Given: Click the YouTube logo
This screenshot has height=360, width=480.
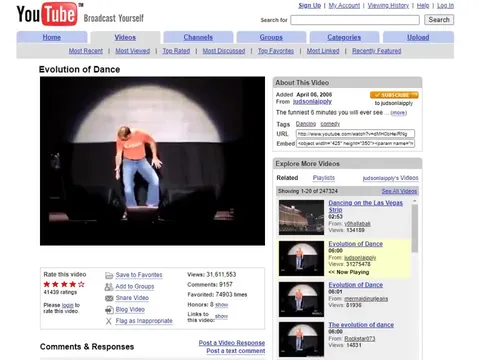Looking at the screenshot, I should [47, 14].
